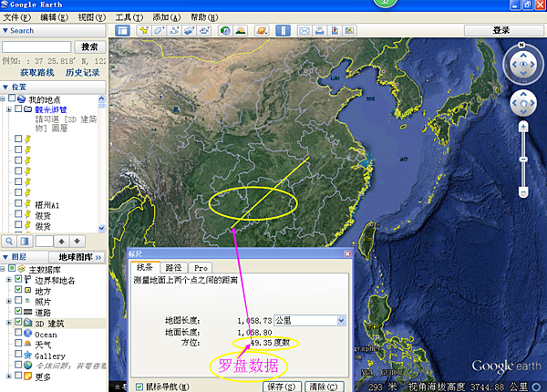The height and width of the screenshot is (392, 547).
Task: Open the 添加(A) menu
Action: (x=167, y=17)
